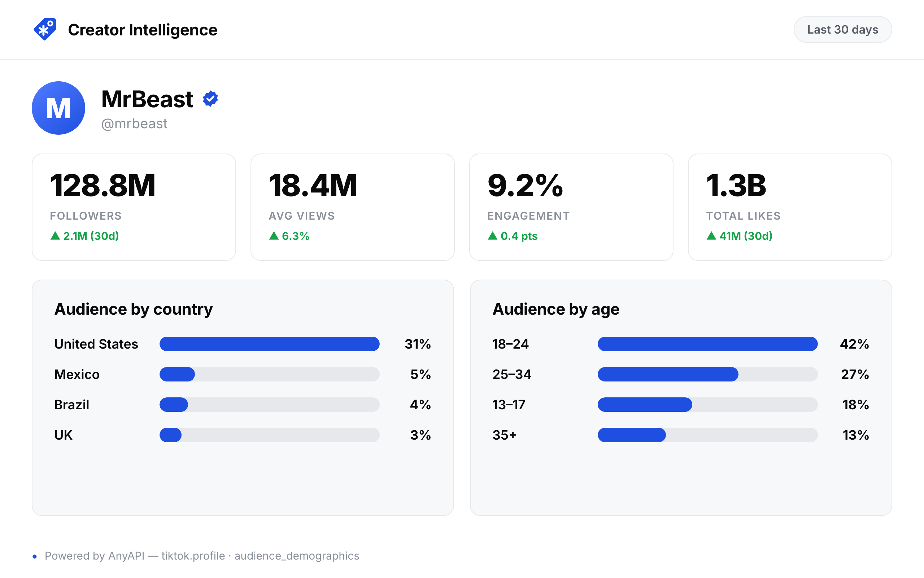Click the blue dot before Powered by AnyAPI
The width and height of the screenshot is (924, 578).
(x=35, y=556)
